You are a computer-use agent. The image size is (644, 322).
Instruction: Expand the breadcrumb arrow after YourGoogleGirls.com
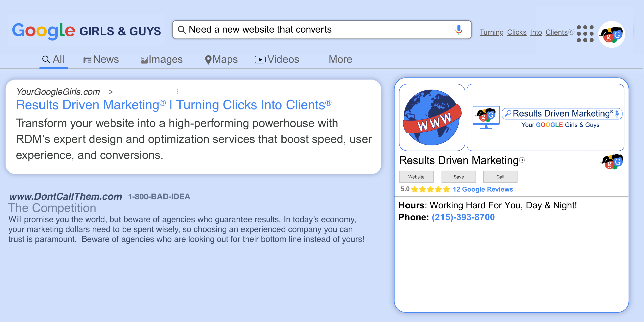tap(111, 92)
